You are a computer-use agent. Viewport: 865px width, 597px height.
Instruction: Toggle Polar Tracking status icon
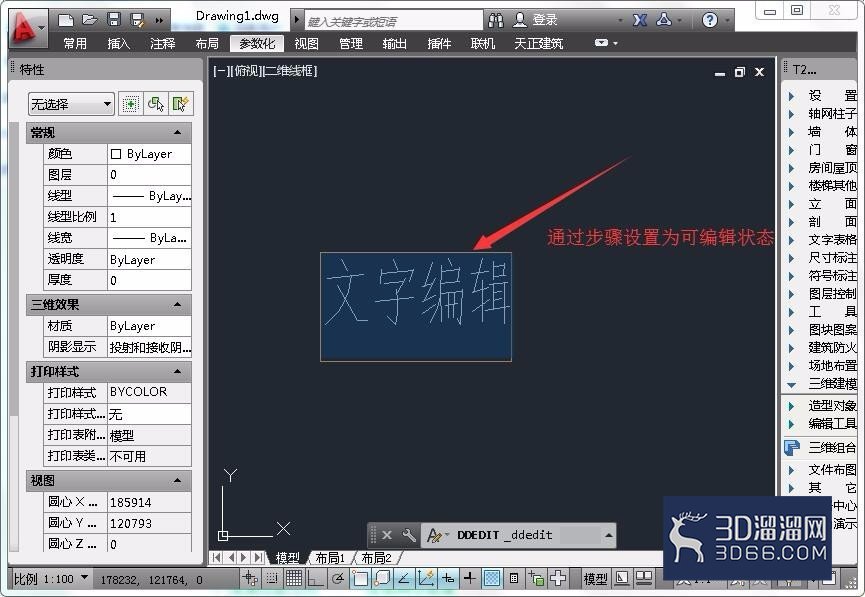pyautogui.click(x=338, y=578)
